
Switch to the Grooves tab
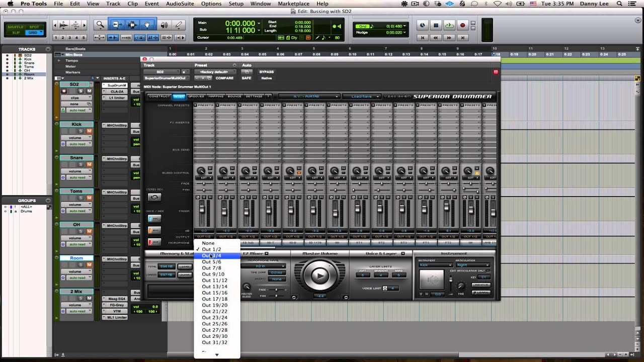pyautogui.click(x=196, y=97)
